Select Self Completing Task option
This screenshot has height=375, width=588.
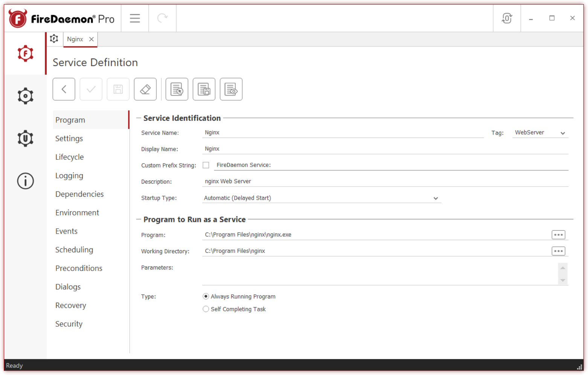234,309
